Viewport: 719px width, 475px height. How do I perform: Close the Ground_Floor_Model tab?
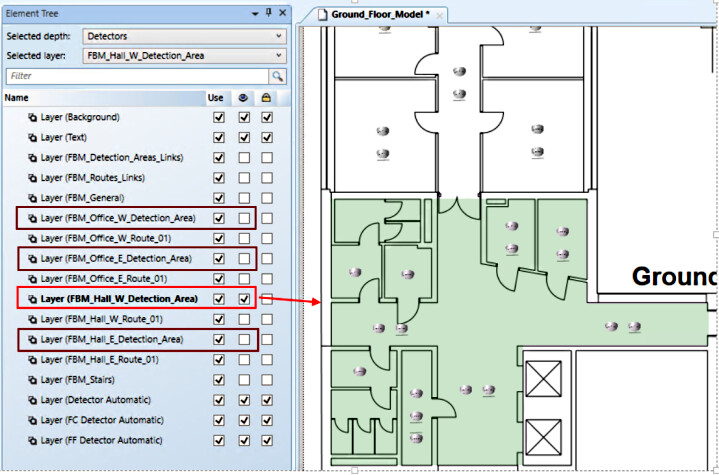coord(440,15)
